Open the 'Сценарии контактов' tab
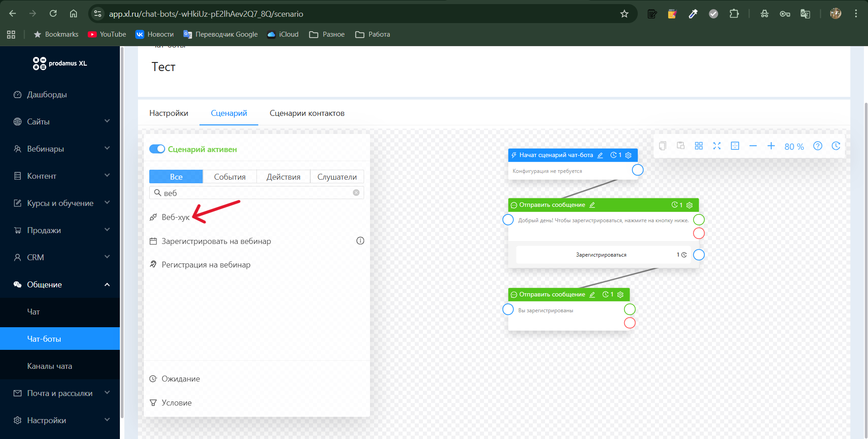The image size is (868, 439). (x=307, y=113)
